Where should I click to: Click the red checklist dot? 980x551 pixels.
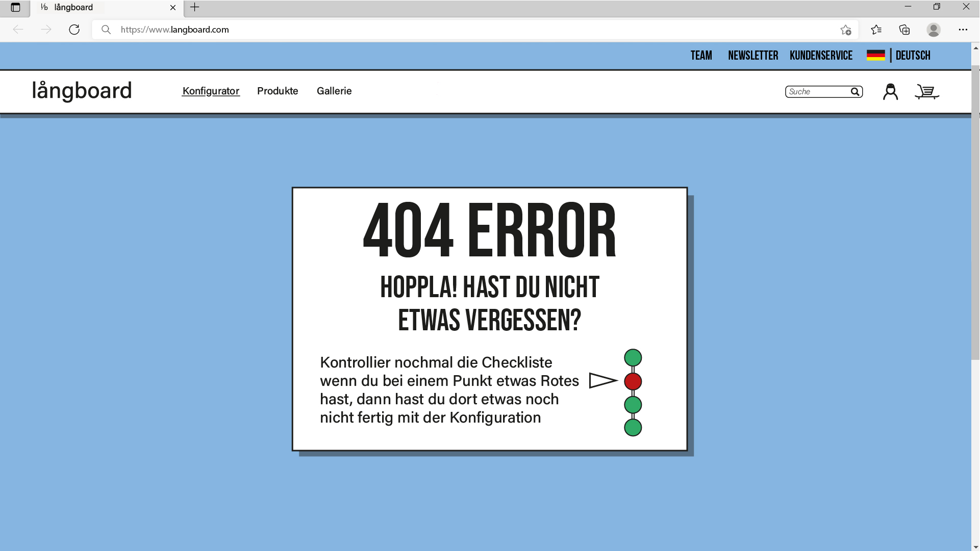pyautogui.click(x=633, y=381)
